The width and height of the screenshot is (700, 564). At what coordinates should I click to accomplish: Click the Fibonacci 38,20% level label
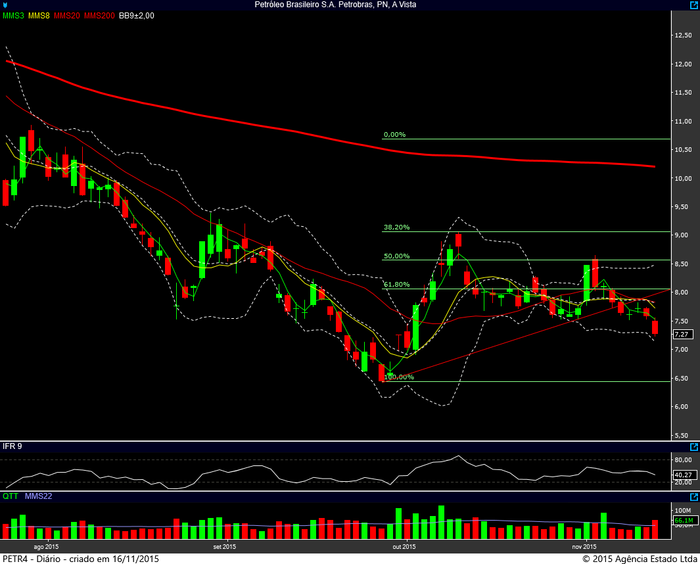(396, 227)
